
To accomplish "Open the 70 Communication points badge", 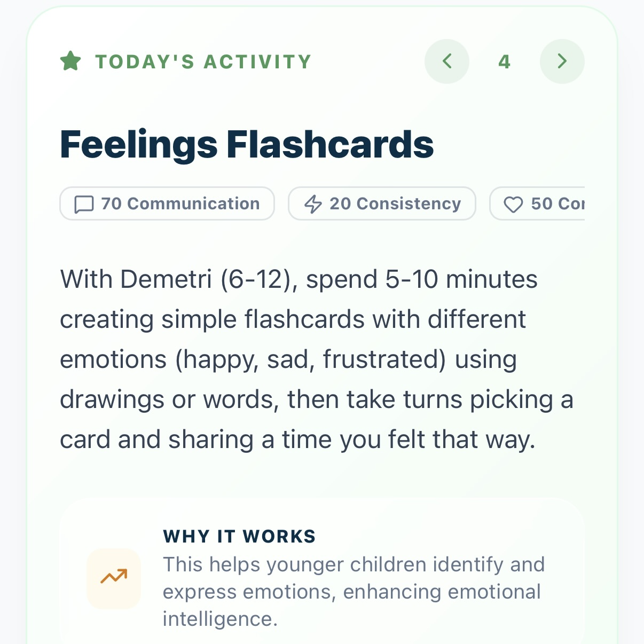I will [x=167, y=203].
